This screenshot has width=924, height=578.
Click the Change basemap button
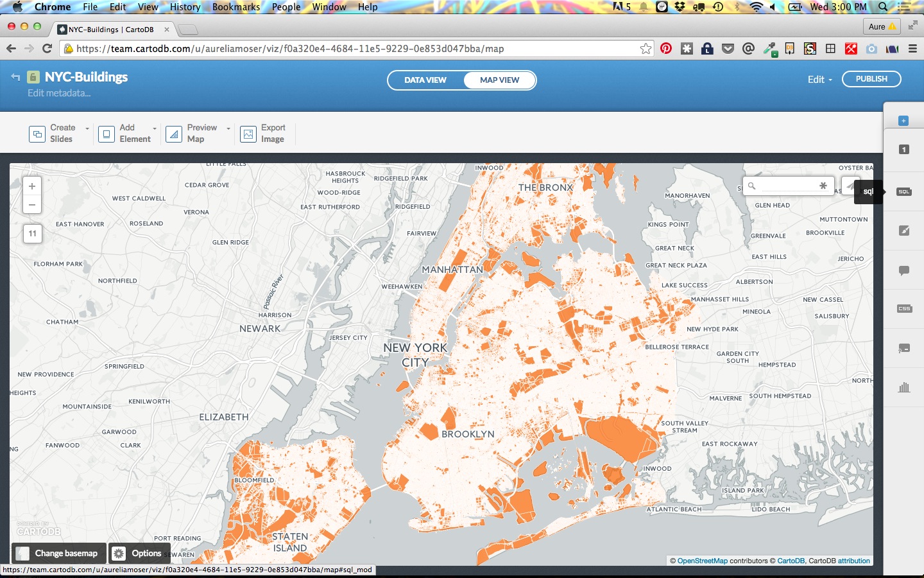(x=59, y=553)
